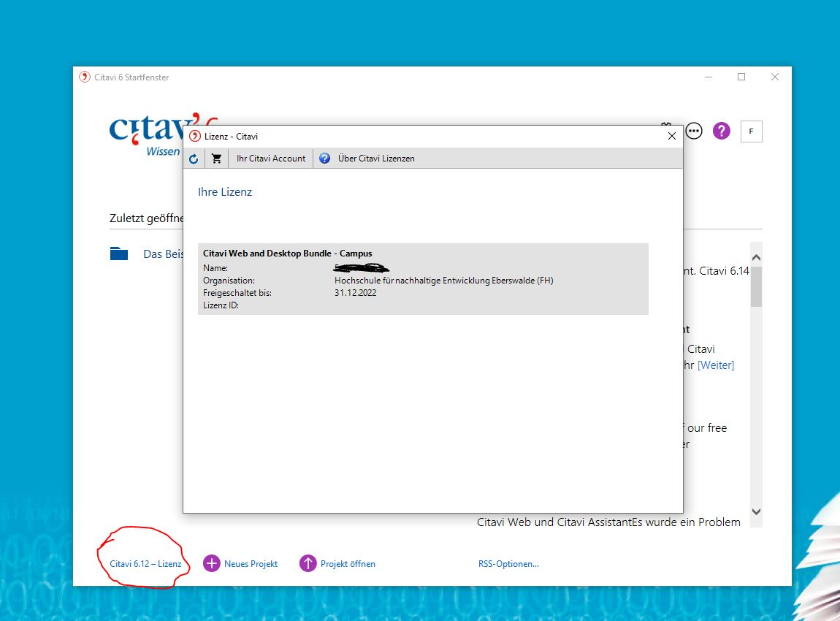Close the Lizenz - Citavi dialog
Screen dimensions: 840x621
672,136
